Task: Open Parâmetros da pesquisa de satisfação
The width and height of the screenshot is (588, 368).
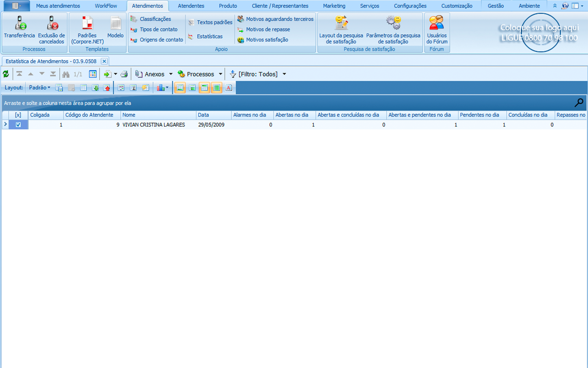Action: coord(393,28)
